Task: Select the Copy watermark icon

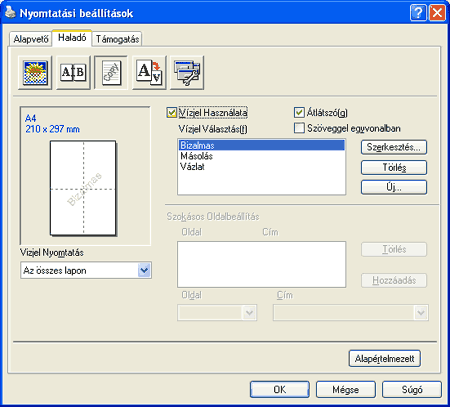Action: (x=111, y=73)
